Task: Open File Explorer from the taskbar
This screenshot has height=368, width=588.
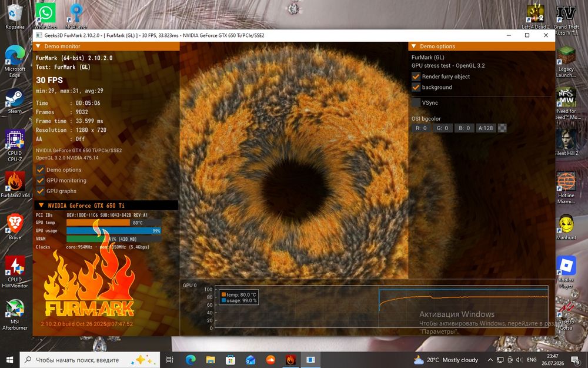Action: [211, 360]
